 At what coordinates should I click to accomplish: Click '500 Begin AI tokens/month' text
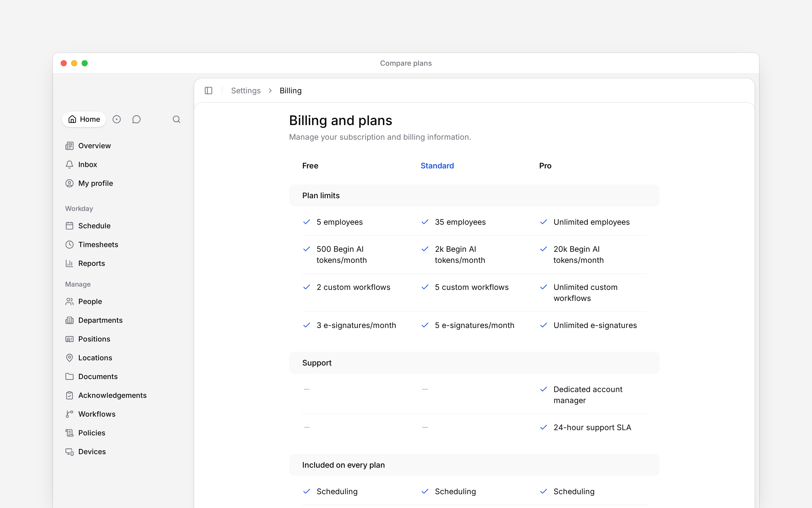pyautogui.click(x=341, y=255)
